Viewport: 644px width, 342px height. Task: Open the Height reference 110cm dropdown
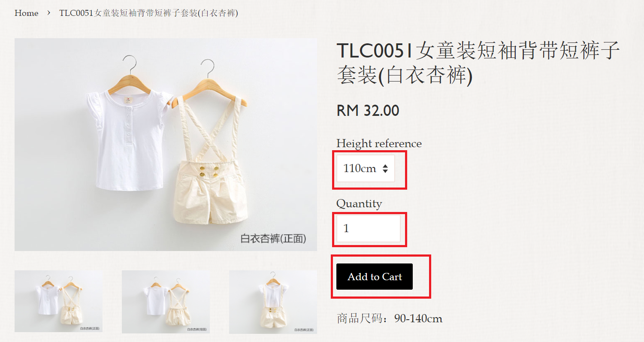point(366,168)
